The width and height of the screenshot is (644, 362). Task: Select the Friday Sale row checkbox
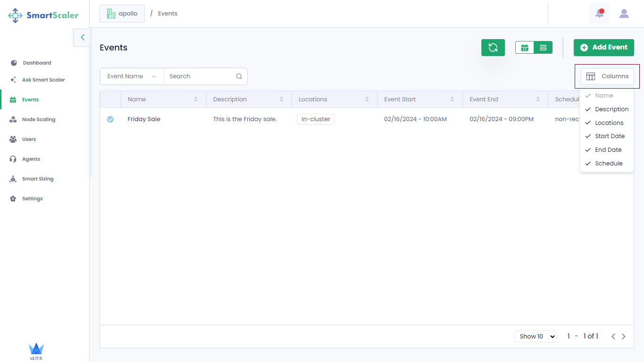tap(110, 119)
